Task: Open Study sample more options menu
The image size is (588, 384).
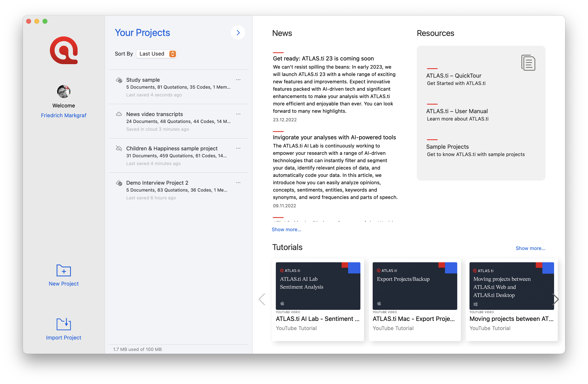Action: (x=238, y=79)
